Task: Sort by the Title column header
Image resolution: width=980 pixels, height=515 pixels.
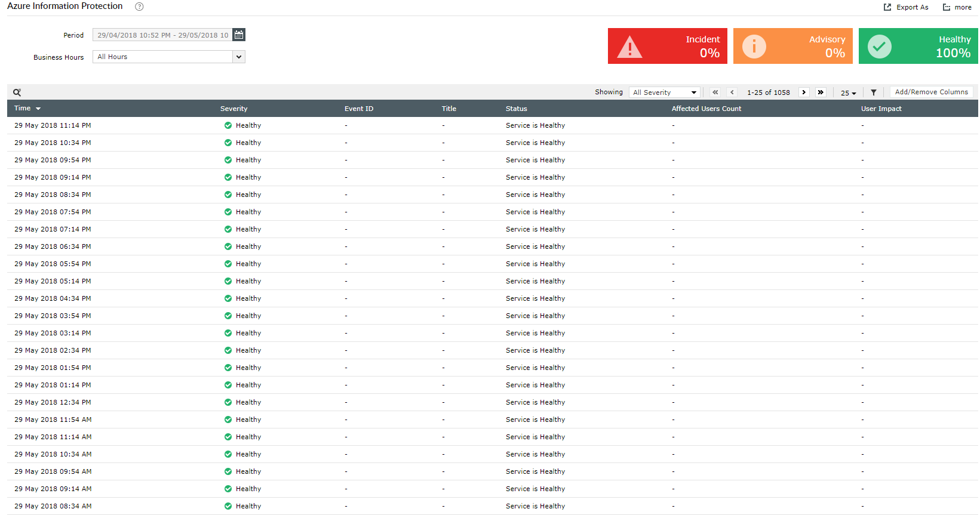Action: (449, 109)
